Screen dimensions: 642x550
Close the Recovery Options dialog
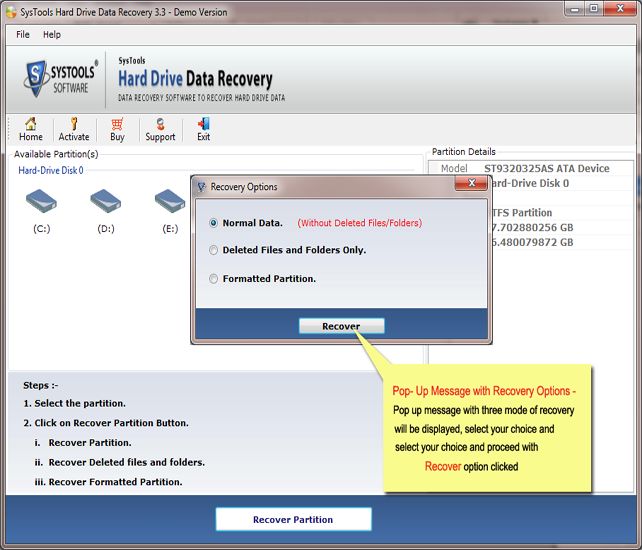(x=471, y=183)
